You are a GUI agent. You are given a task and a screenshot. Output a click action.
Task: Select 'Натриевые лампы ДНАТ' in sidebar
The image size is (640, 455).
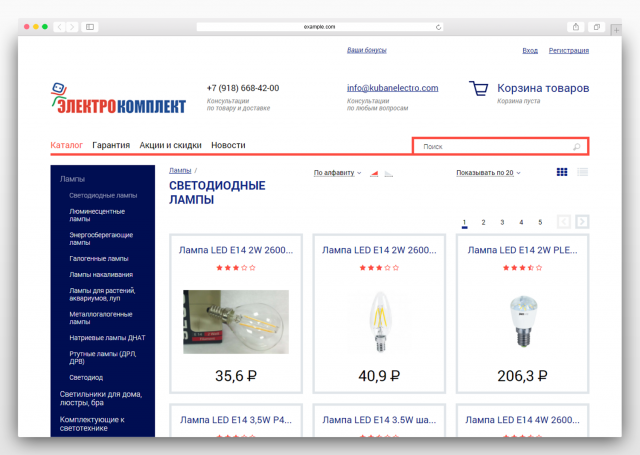(x=107, y=338)
